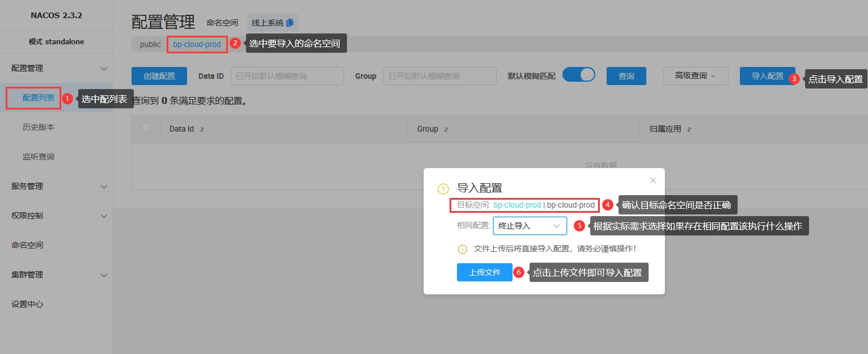Toggle the 默认模糊匹配 switch
This screenshot has width=868, height=354.
[x=578, y=75]
